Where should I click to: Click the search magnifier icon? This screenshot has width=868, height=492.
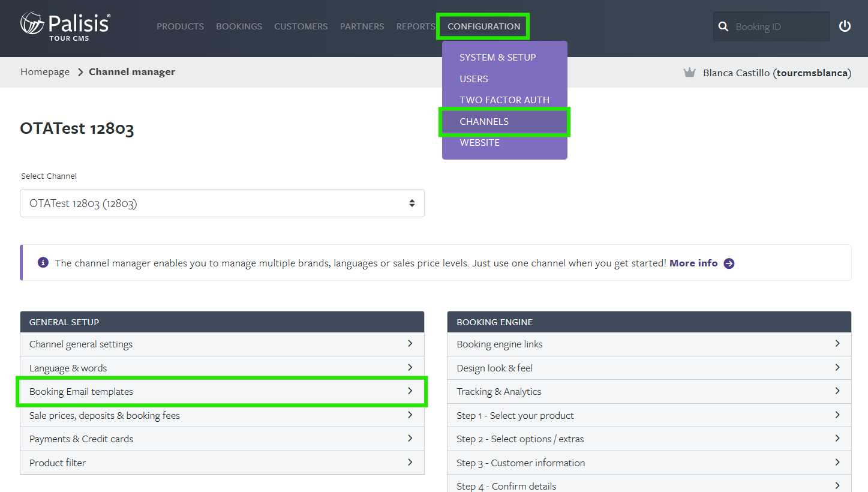pos(723,26)
